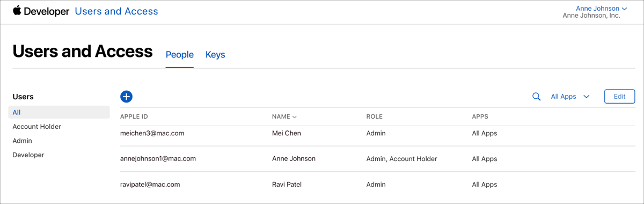Open the Users and Access header link

click(116, 11)
